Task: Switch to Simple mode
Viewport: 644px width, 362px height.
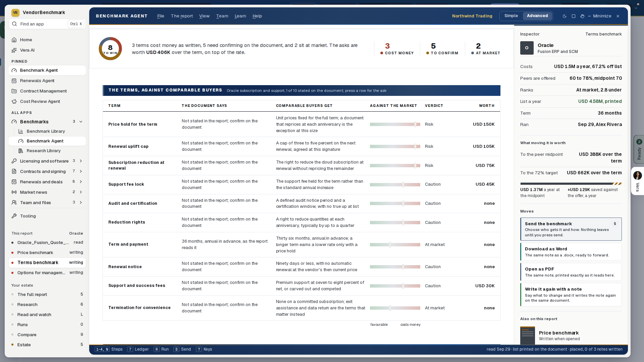Action: [x=511, y=16]
